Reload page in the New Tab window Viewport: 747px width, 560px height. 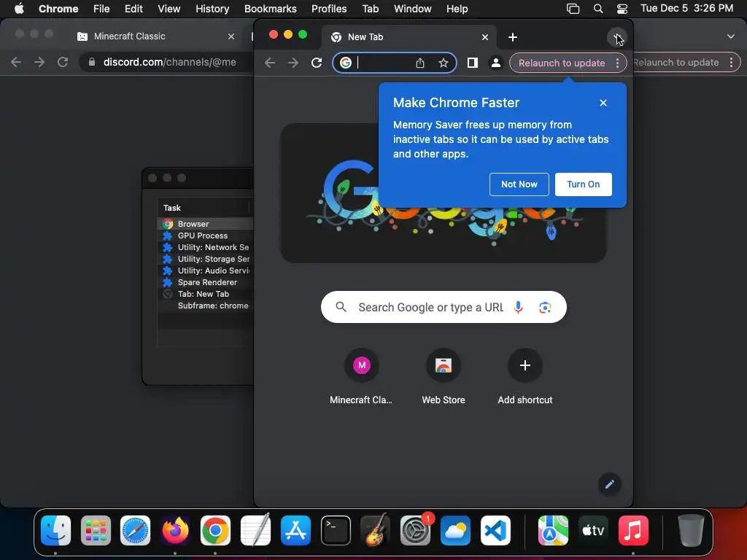[x=317, y=63]
